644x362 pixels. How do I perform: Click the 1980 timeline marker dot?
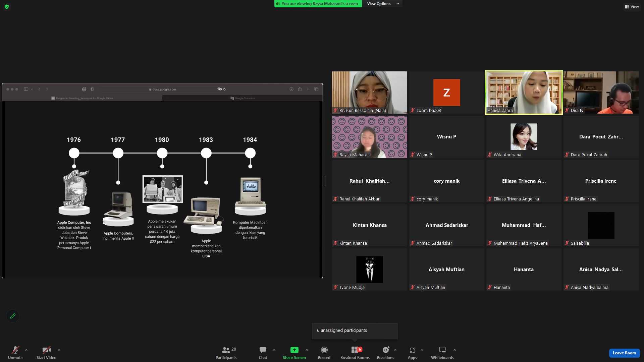click(x=162, y=153)
